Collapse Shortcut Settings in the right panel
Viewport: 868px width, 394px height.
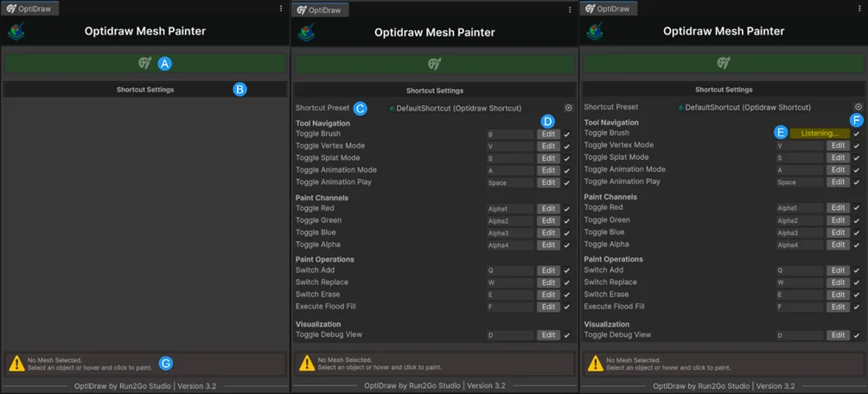724,89
